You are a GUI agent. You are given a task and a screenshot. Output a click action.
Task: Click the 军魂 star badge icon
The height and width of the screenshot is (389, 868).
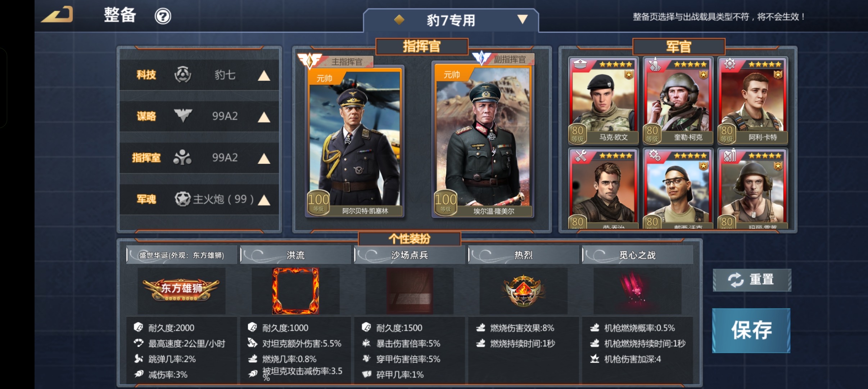182,199
